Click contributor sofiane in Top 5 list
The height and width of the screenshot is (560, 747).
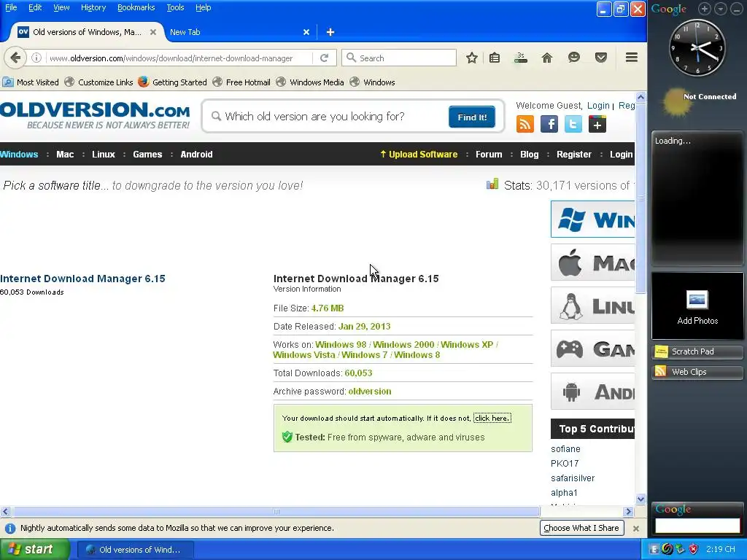565,449
